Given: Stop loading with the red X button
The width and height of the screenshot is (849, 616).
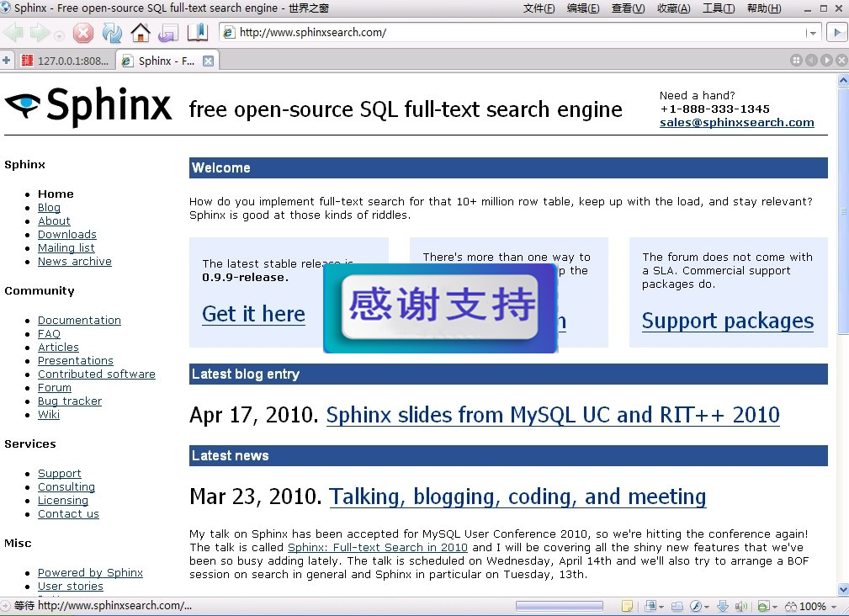Looking at the screenshot, I should (x=82, y=33).
